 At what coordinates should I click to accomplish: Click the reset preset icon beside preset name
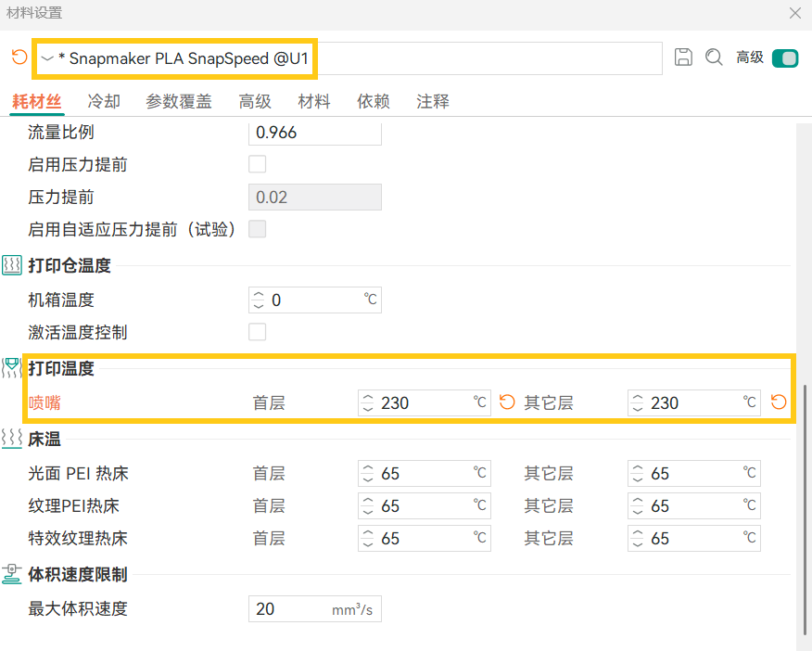point(19,57)
